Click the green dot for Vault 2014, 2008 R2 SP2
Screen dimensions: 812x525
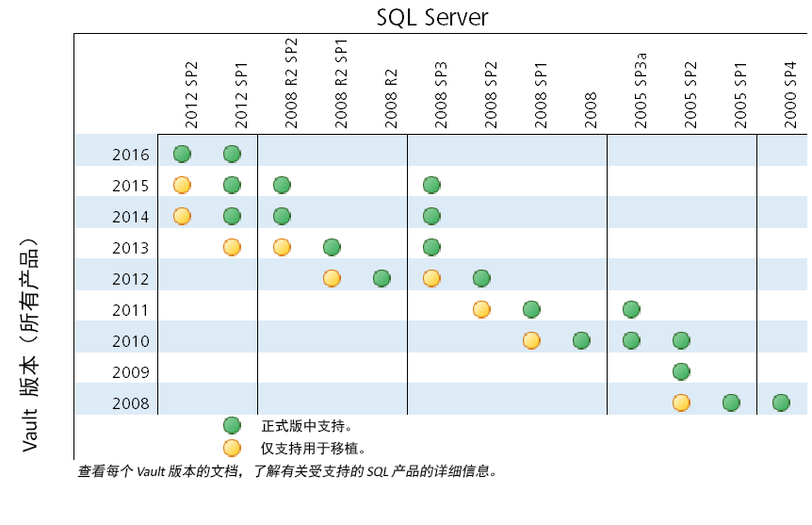(282, 216)
